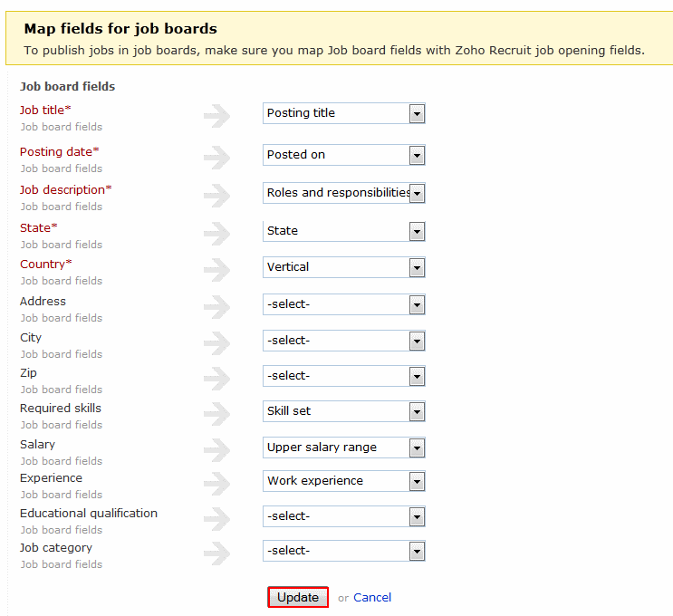Open the State field mapping dropdown
Screen dimensions: 673x616
click(343, 231)
